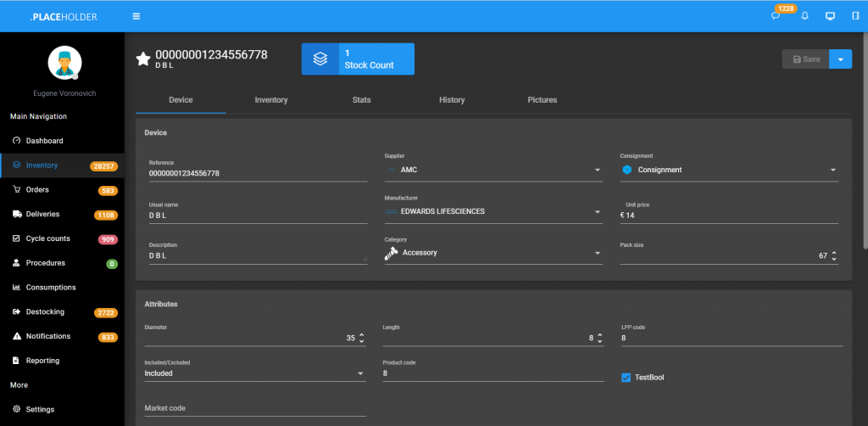Click the top-right panel icon
Image resolution: width=868 pixels, height=426 pixels.
(854, 16)
